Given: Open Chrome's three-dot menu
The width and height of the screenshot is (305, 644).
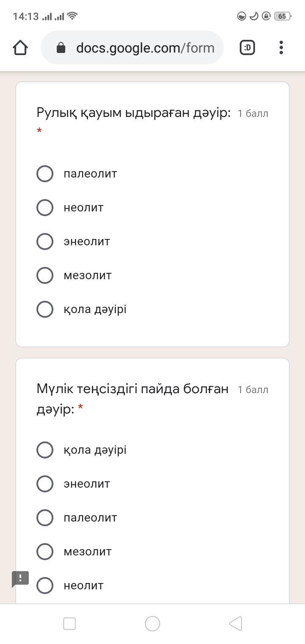Looking at the screenshot, I should pyautogui.click(x=281, y=47).
